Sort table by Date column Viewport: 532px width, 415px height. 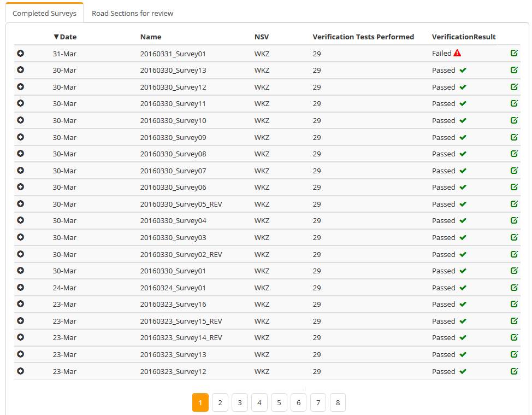[x=65, y=37]
